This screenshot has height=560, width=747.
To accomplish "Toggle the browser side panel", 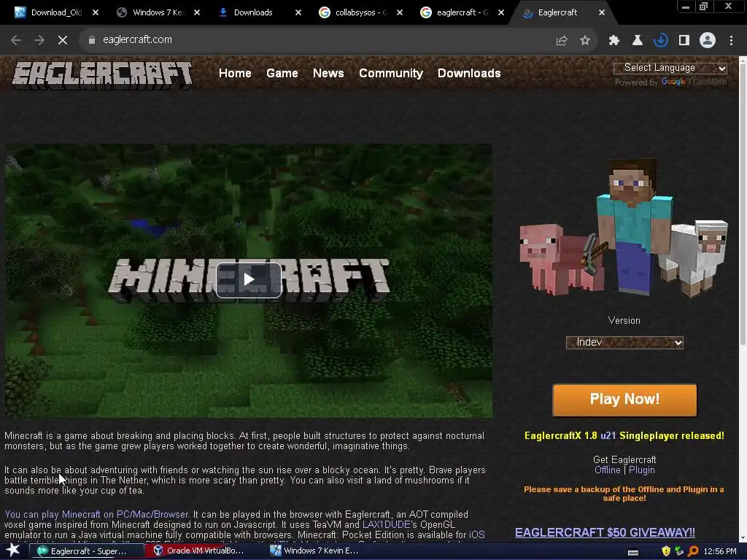I will tap(684, 41).
